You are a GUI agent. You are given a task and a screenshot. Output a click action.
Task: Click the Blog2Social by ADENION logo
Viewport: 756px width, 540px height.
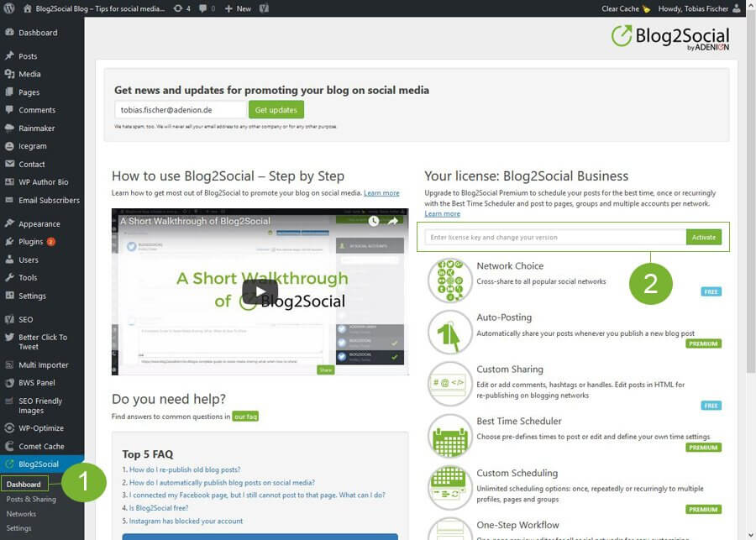(670, 38)
